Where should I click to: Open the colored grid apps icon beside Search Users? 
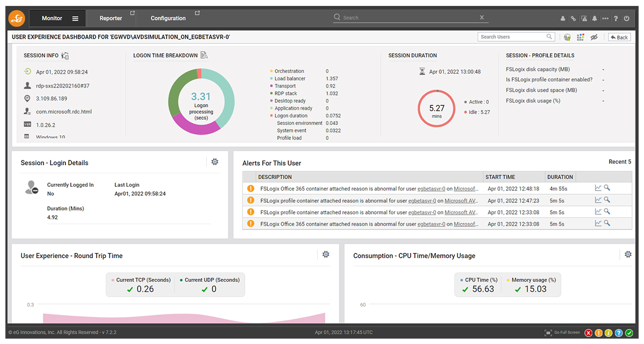tap(580, 36)
